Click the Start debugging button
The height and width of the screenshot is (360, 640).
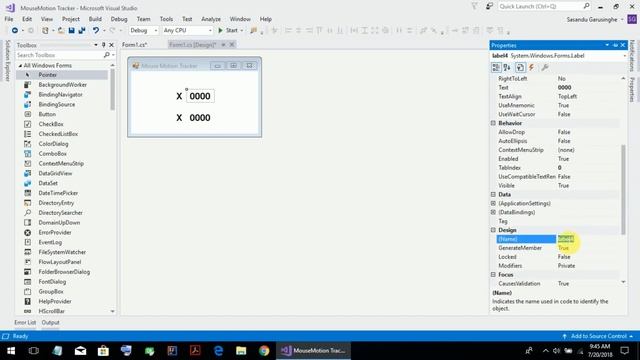(x=228, y=31)
